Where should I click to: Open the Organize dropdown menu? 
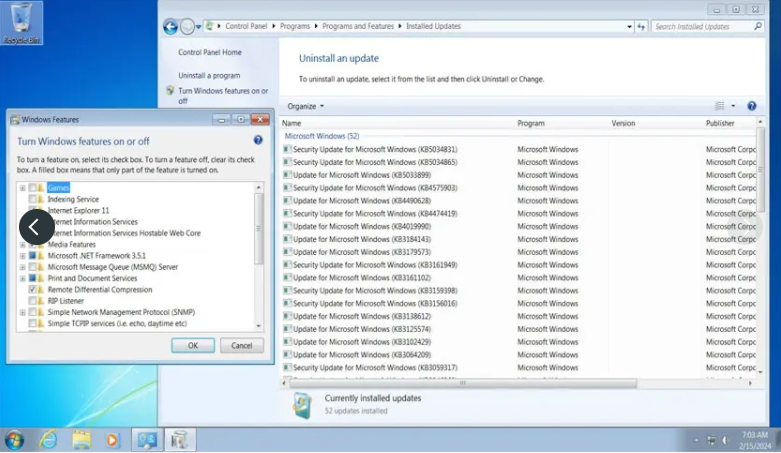[x=305, y=106]
